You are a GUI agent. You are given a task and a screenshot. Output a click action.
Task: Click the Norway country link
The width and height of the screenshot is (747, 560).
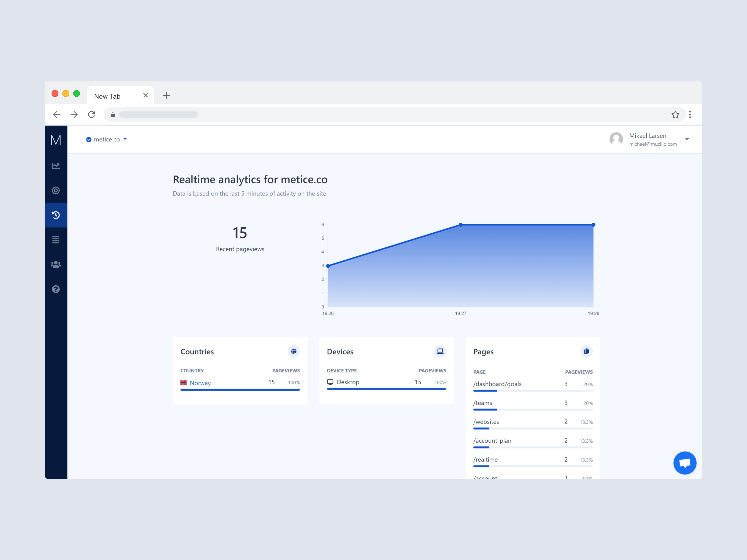(200, 383)
